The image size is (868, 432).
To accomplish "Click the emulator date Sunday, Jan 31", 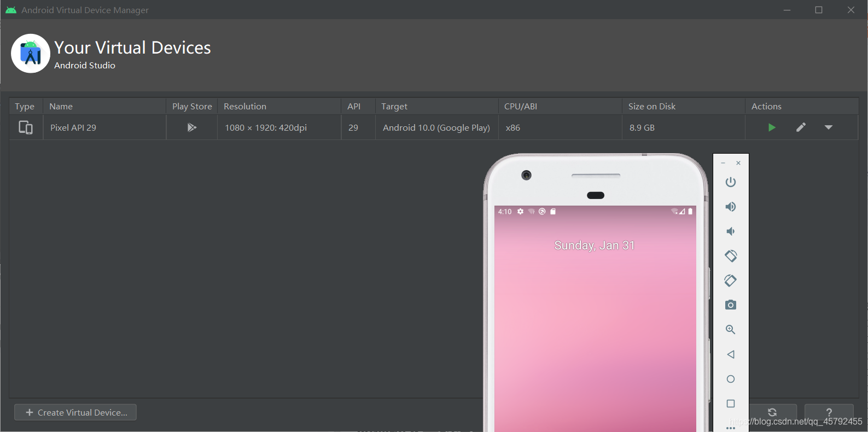I will pos(595,246).
